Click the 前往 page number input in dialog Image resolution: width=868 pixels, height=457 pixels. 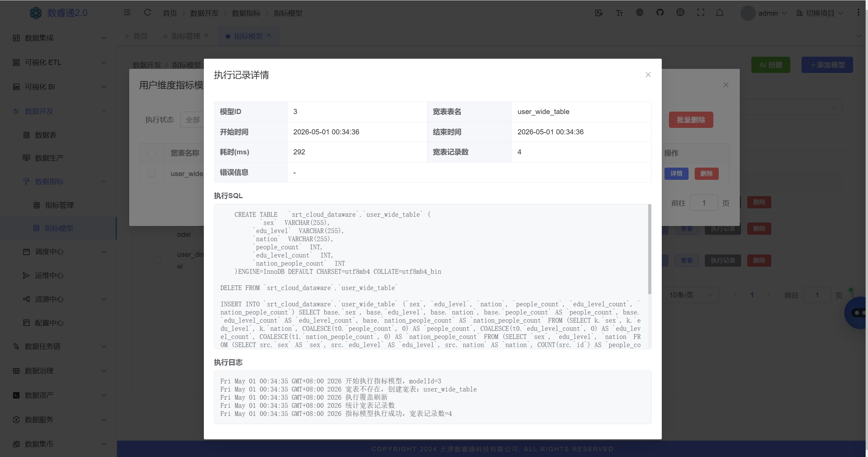[x=704, y=203]
